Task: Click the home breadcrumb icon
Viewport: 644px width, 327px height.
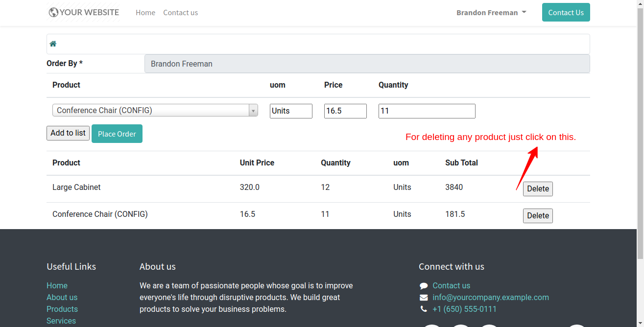Action: click(x=53, y=44)
